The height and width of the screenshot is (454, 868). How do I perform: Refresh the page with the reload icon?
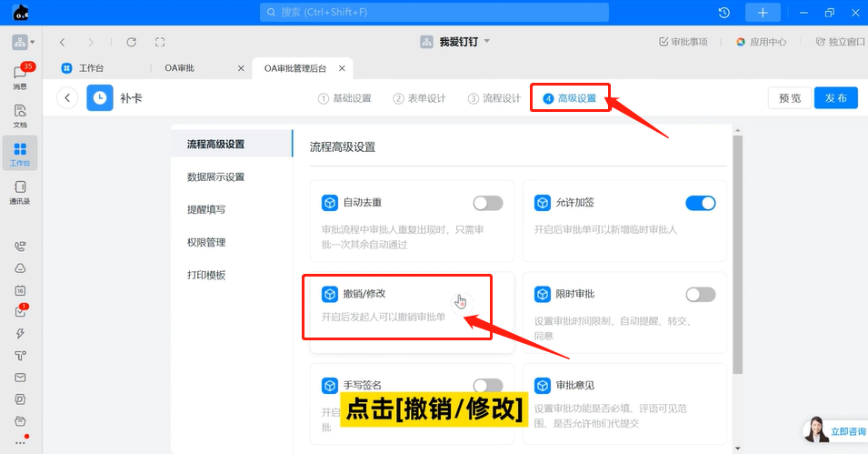coord(131,42)
